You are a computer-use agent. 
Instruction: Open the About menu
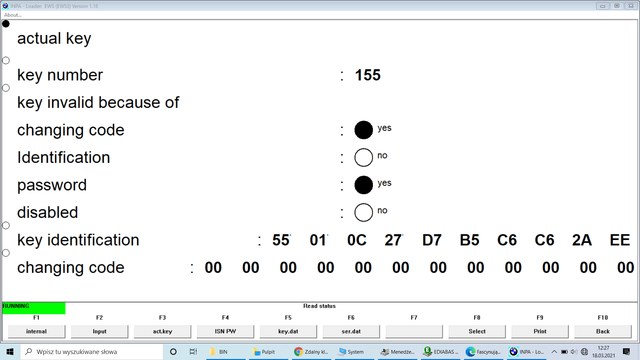click(x=13, y=15)
